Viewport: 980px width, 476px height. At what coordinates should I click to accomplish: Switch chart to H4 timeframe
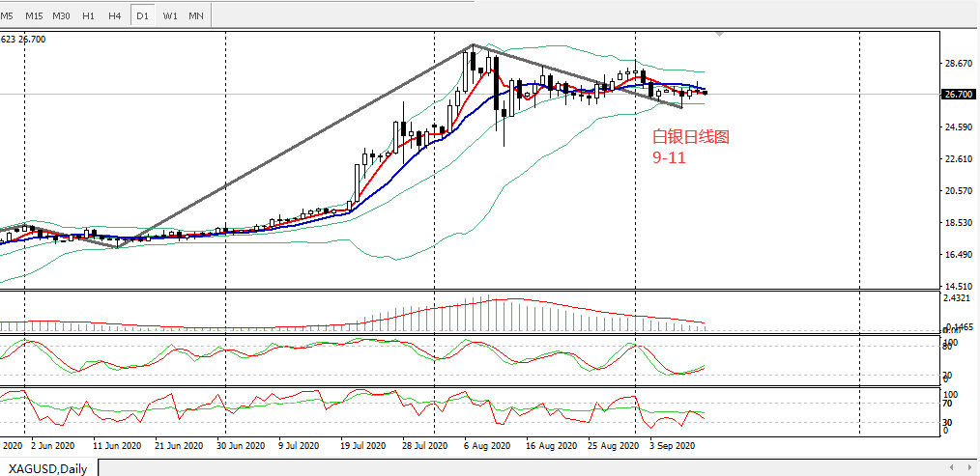[x=114, y=15]
